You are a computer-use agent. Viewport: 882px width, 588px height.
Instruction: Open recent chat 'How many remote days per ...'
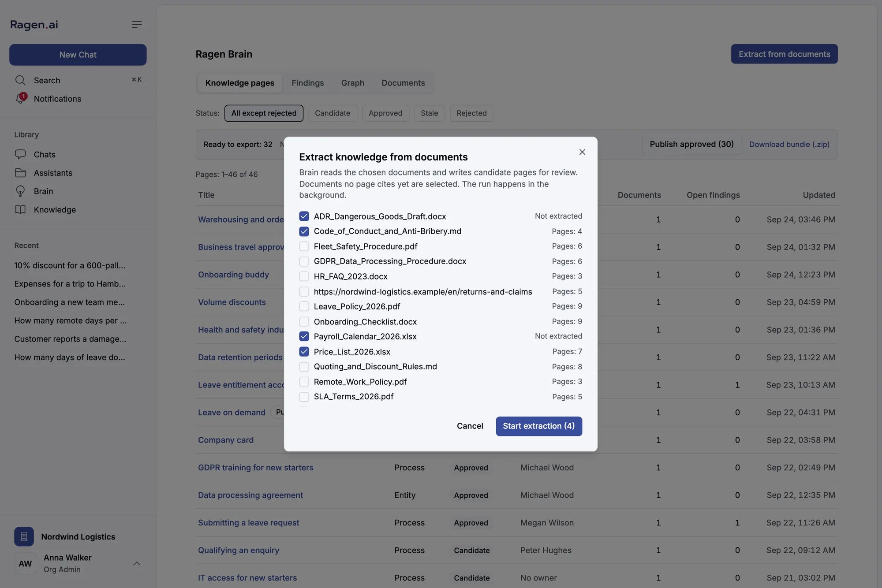point(70,320)
